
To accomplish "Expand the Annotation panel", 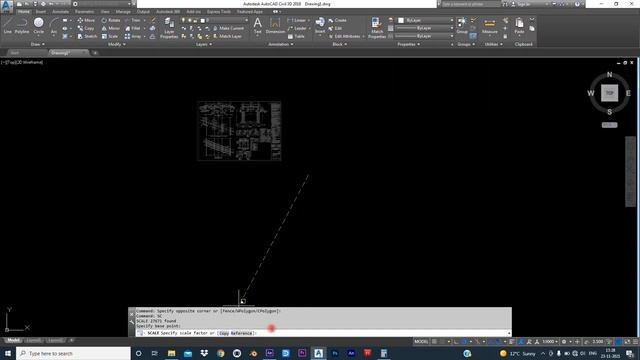I will [x=280, y=44].
